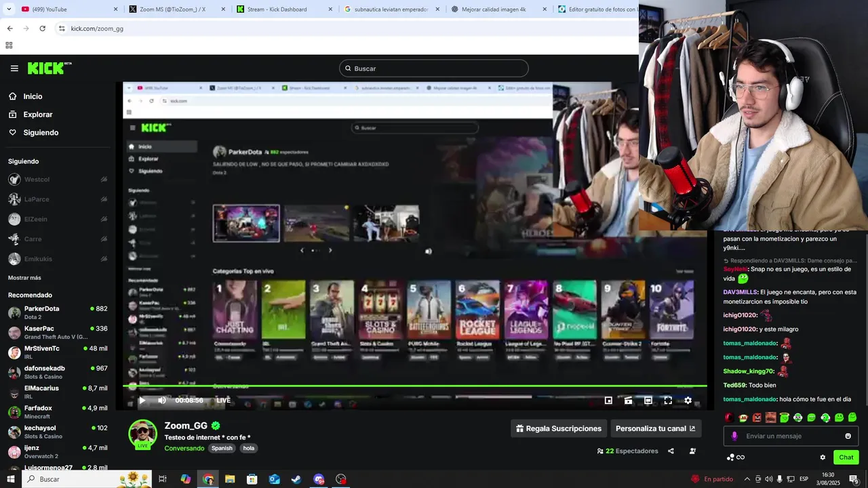This screenshot has height=488, width=868.
Task: Enter fullscreen on the player
Action: click(668, 401)
